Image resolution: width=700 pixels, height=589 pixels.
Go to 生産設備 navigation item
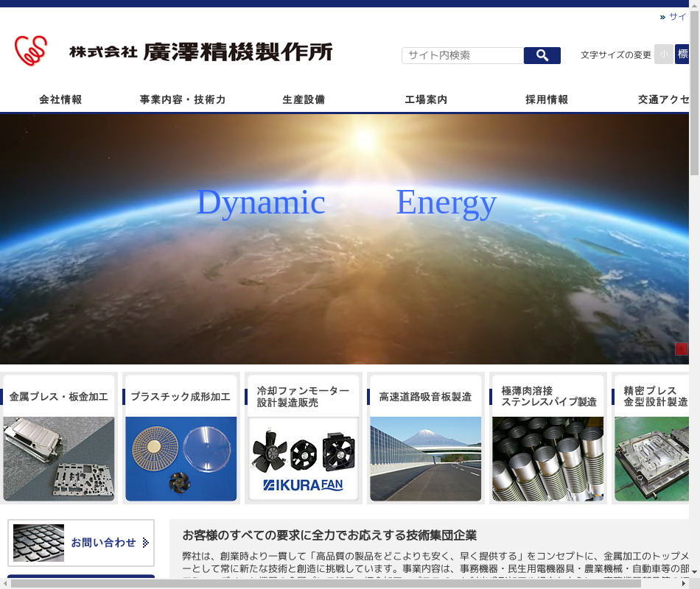click(304, 100)
